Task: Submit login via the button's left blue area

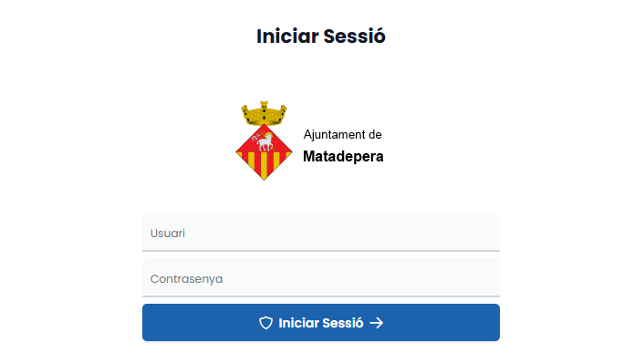Action: pos(197,323)
